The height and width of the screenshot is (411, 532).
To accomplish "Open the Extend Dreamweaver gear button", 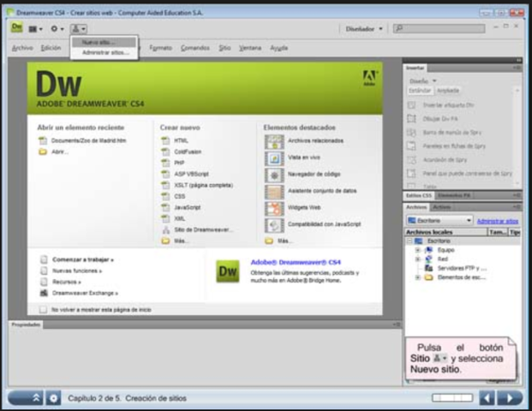I will pos(57,29).
